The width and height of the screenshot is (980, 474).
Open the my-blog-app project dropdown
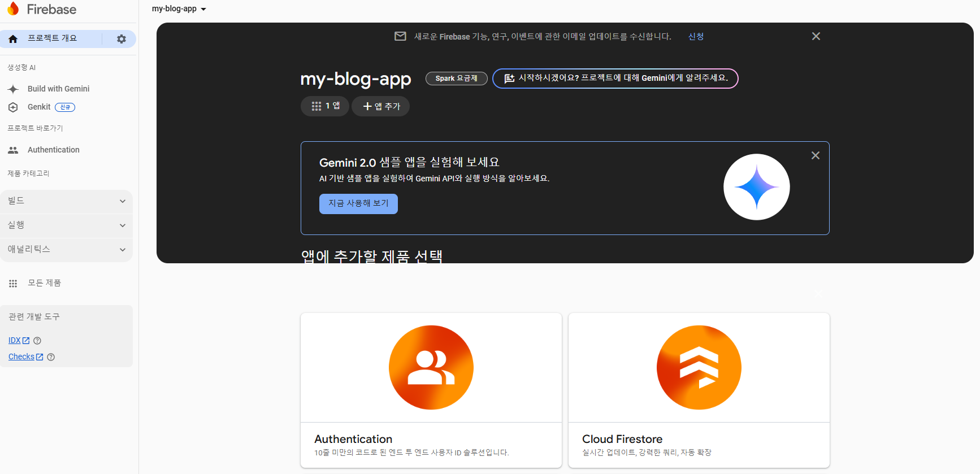click(179, 9)
